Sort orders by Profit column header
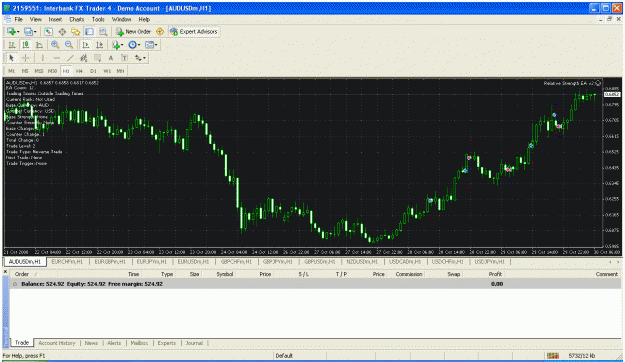 click(x=495, y=274)
